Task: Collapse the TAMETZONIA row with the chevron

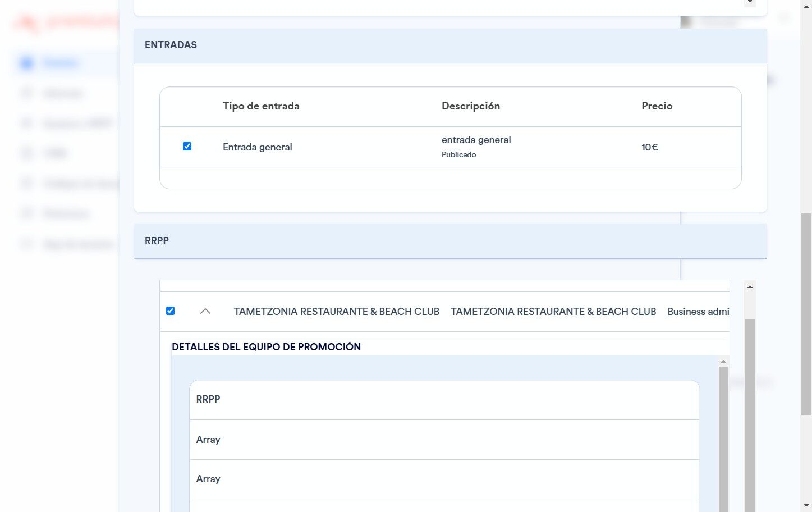Action: tap(205, 311)
